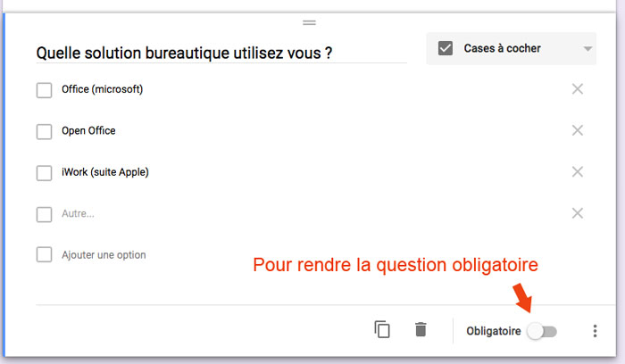Select the iWork (suite Apple) checkbox
625x364 pixels.
44,172
